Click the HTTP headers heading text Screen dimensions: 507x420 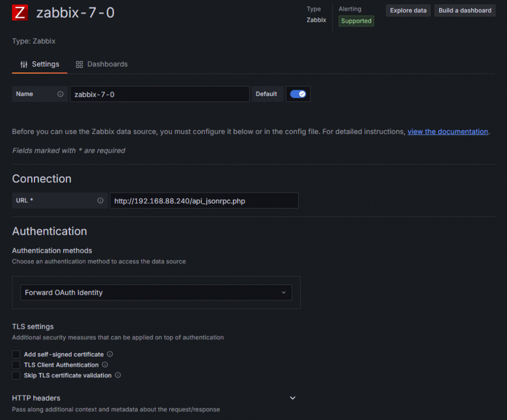click(36, 398)
